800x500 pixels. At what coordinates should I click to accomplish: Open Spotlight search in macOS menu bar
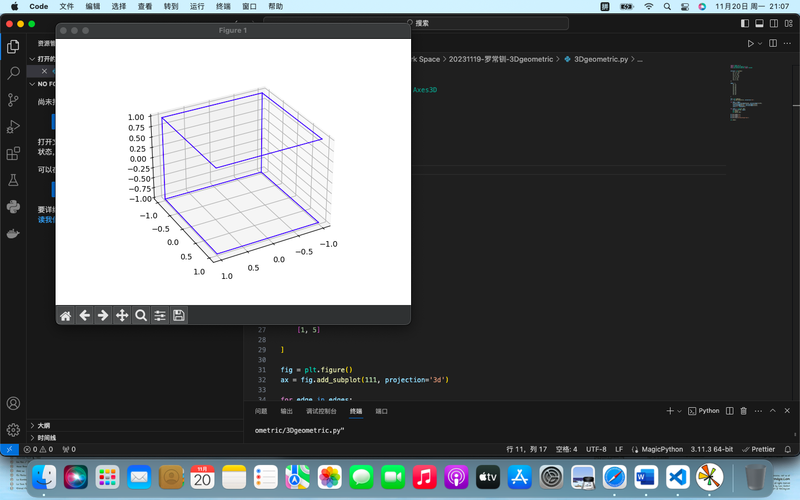[667, 6]
